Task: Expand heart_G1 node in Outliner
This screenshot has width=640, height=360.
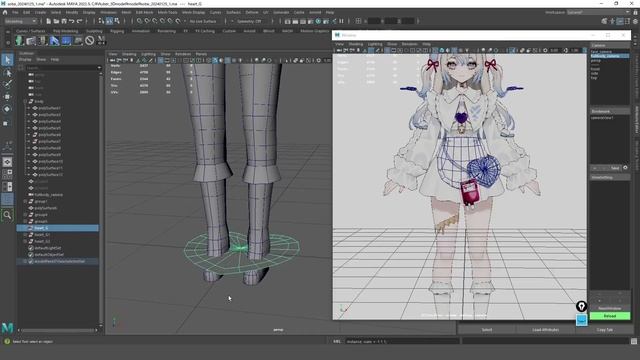Action: 25,235
